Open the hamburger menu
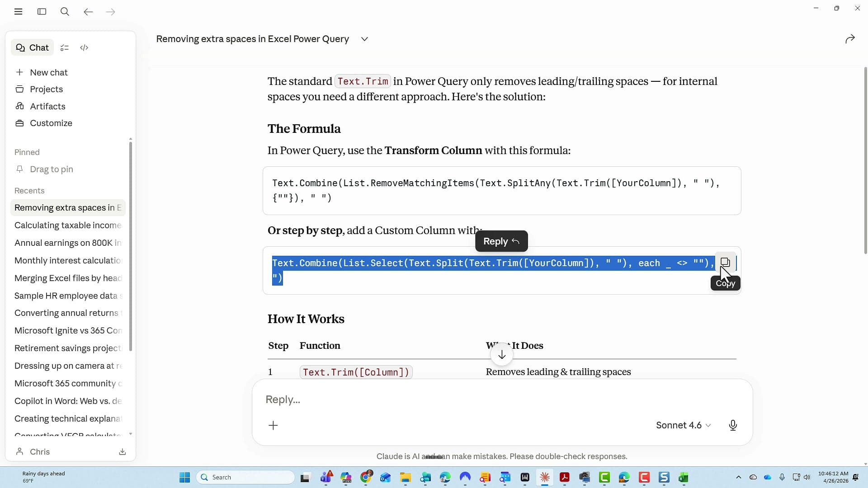Viewport: 868px width, 488px height. pyautogui.click(x=19, y=12)
